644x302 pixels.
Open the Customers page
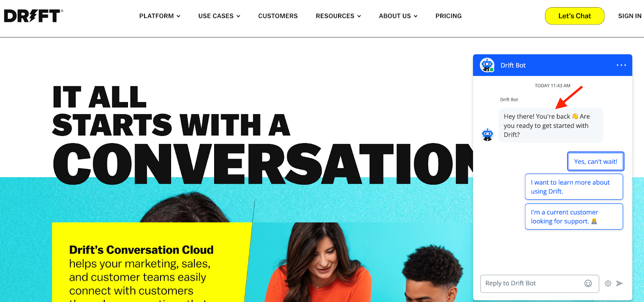point(278,16)
